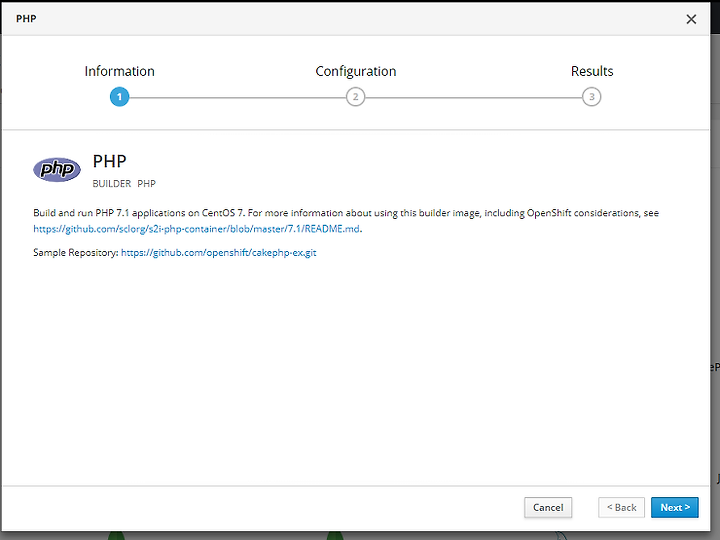Open the cakephp-ex.git sample repository link

pos(219,253)
